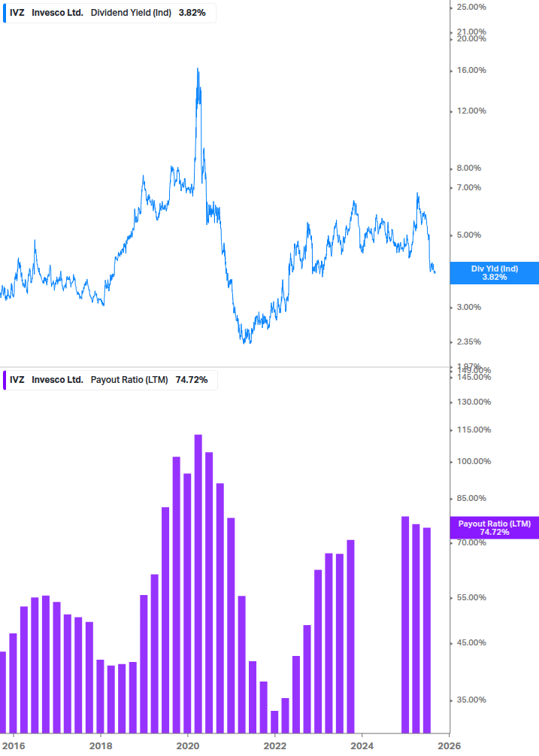This screenshot has height=756, width=539.
Task: Click the 2020 x-axis year label
Action: coord(188,746)
